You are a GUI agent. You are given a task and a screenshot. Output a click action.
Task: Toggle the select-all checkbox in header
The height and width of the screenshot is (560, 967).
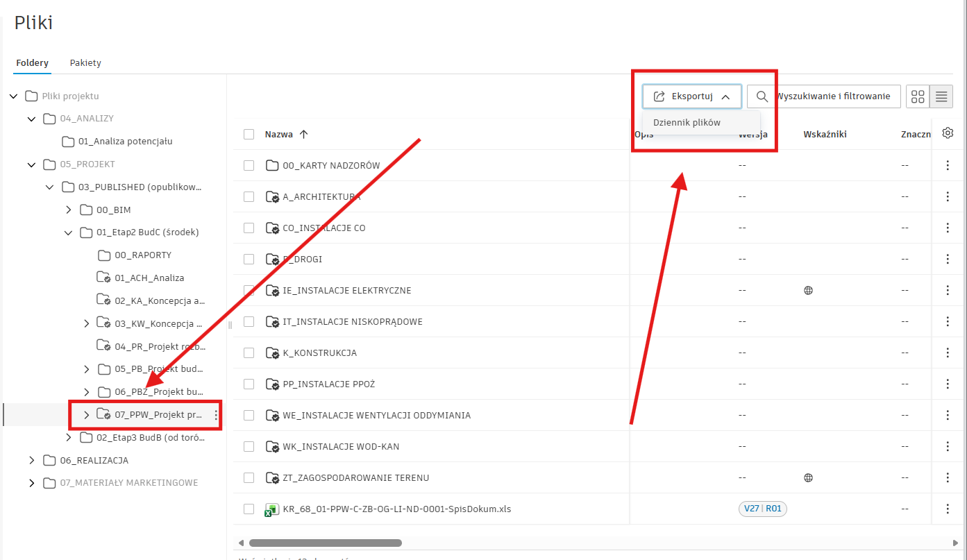249,134
